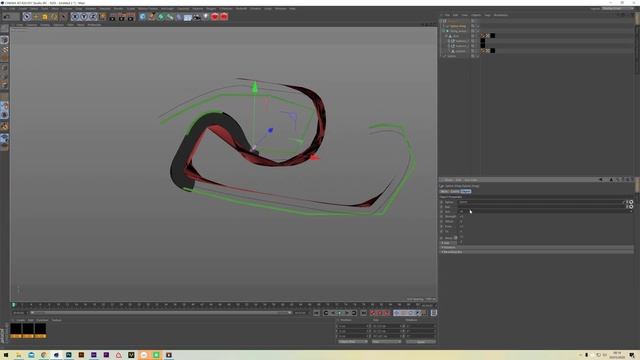
Task: Click the Windows Start button
Action: [x=6, y=355]
